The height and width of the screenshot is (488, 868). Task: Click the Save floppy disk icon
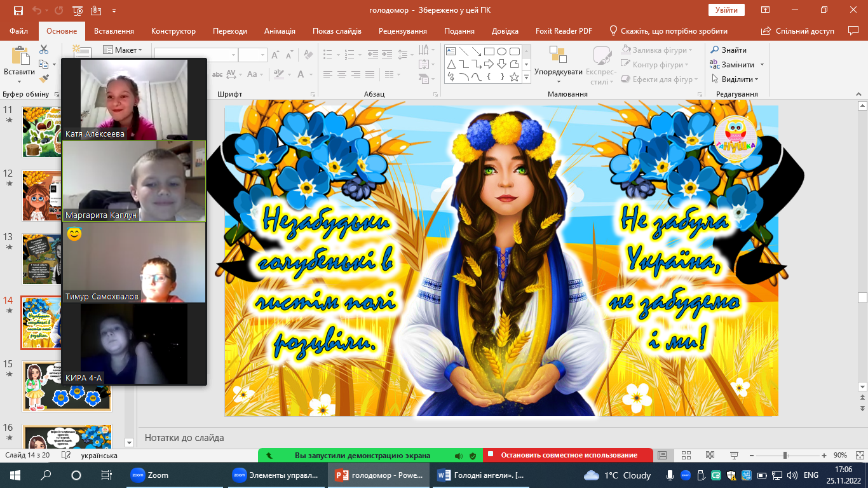coord(18,10)
